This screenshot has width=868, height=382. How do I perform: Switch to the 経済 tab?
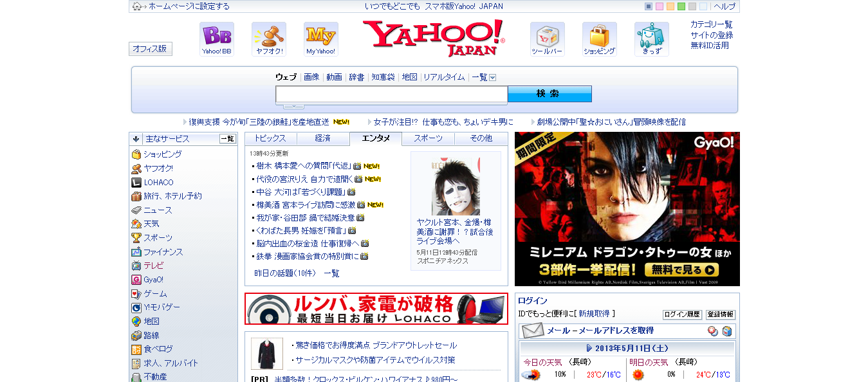click(x=323, y=138)
